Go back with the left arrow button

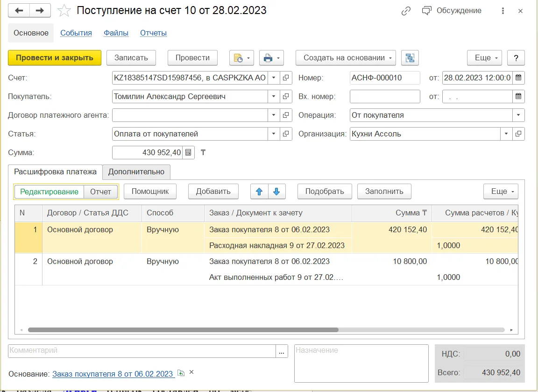(19, 11)
